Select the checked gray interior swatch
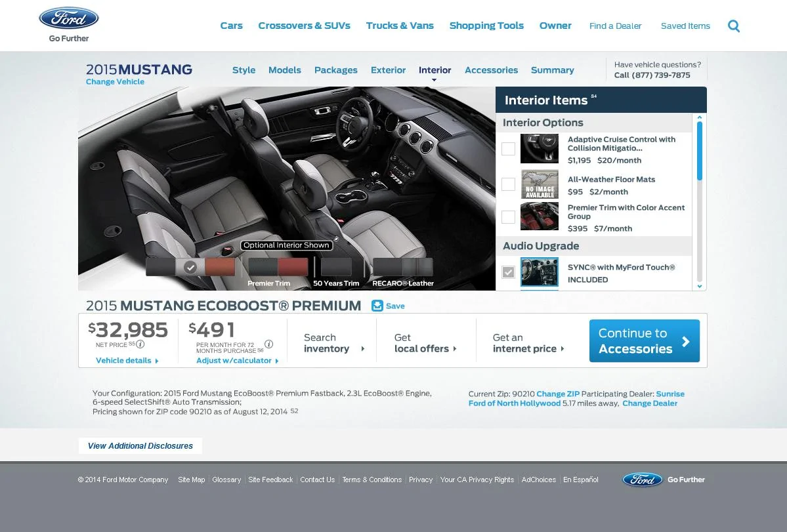The width and height of the screenshot is (787, 532). (x=190, y=267)
